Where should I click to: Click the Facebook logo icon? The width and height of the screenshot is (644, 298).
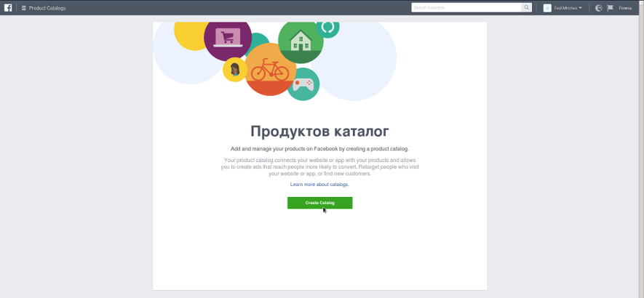pos(8,8)
